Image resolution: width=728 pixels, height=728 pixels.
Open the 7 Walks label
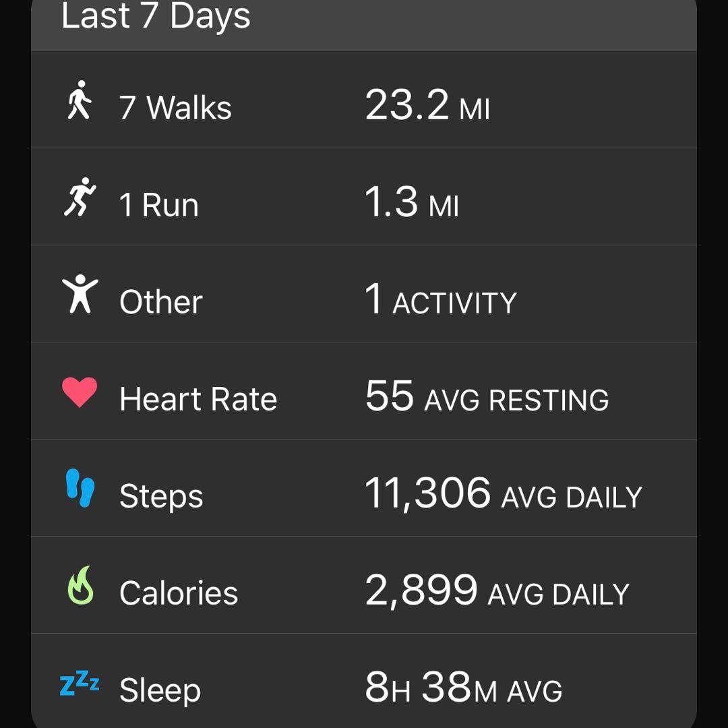click(175, 108)
